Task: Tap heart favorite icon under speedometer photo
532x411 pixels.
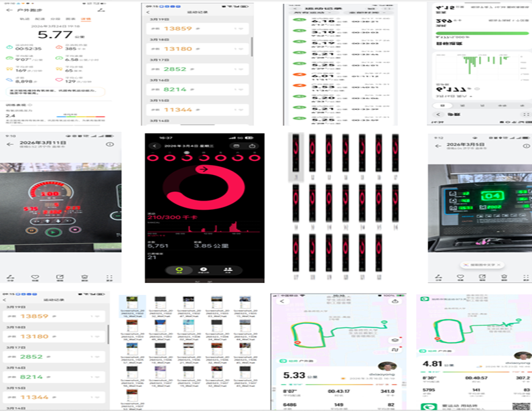Action: (x=35, y=277)
